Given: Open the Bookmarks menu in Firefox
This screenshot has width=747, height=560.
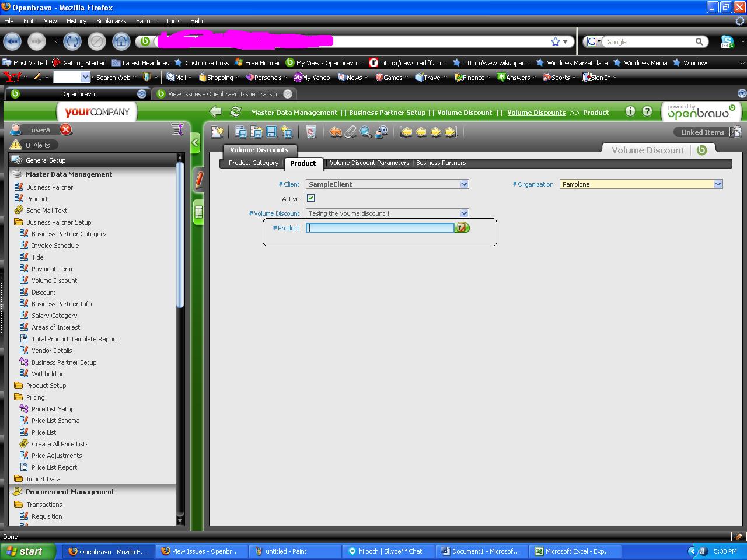Looking at the screenshot, I should 111,21.
